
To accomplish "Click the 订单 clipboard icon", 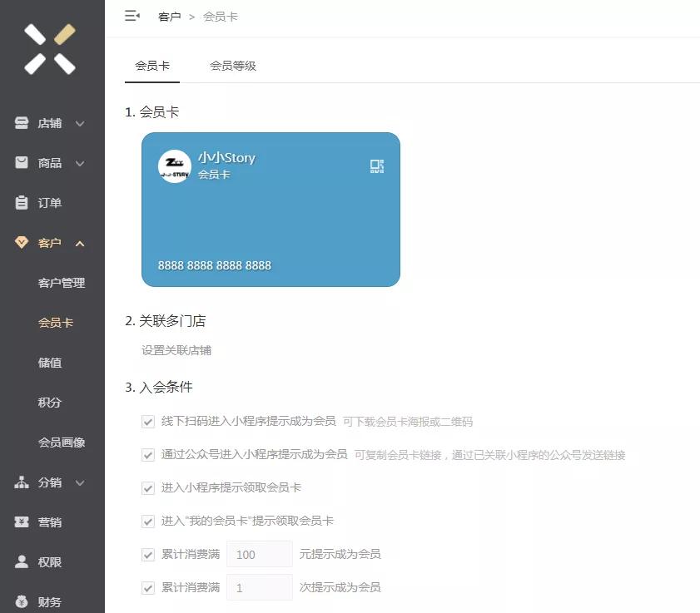I will 22,203.
